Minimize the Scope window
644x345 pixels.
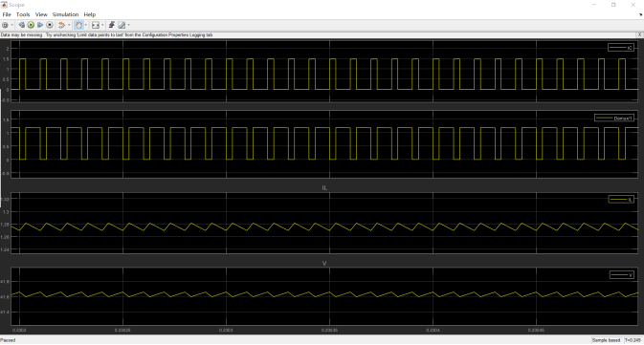pos(594,5)
